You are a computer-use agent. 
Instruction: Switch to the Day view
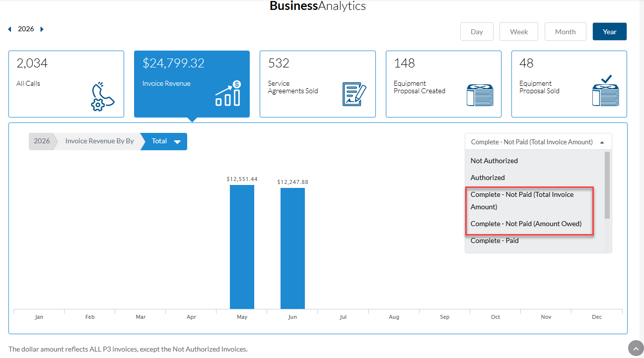(x=477, y=32)
